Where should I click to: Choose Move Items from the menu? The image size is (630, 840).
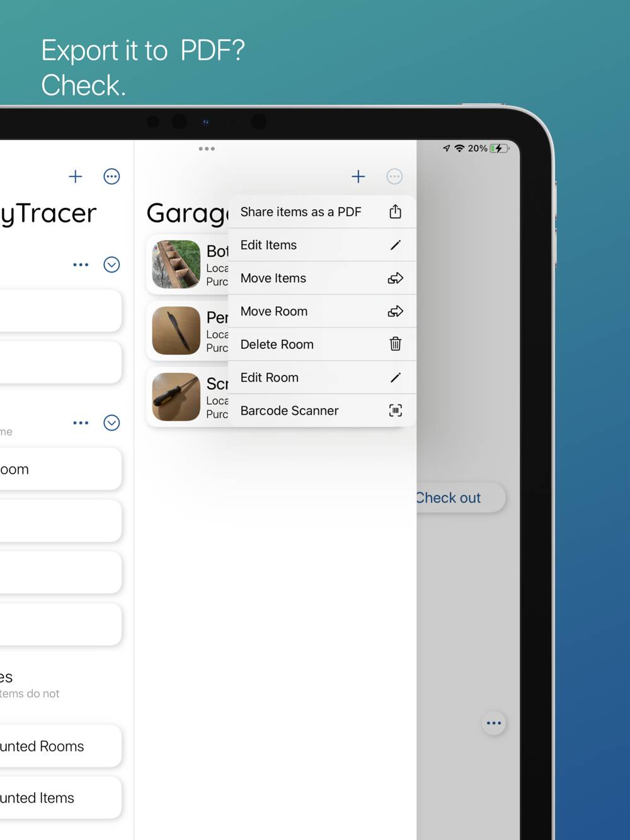click(x=322, y=278)
